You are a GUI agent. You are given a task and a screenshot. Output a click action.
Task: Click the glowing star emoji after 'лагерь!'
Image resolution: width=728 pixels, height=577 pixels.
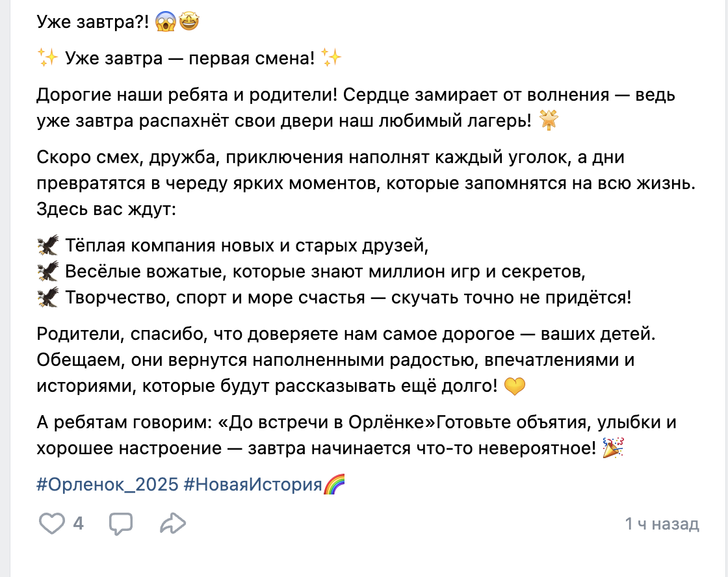click(x=549, y=121)
